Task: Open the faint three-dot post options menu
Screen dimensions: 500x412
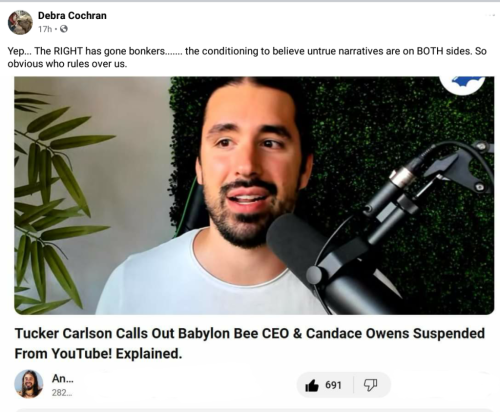Action: (x=490, y=15)
